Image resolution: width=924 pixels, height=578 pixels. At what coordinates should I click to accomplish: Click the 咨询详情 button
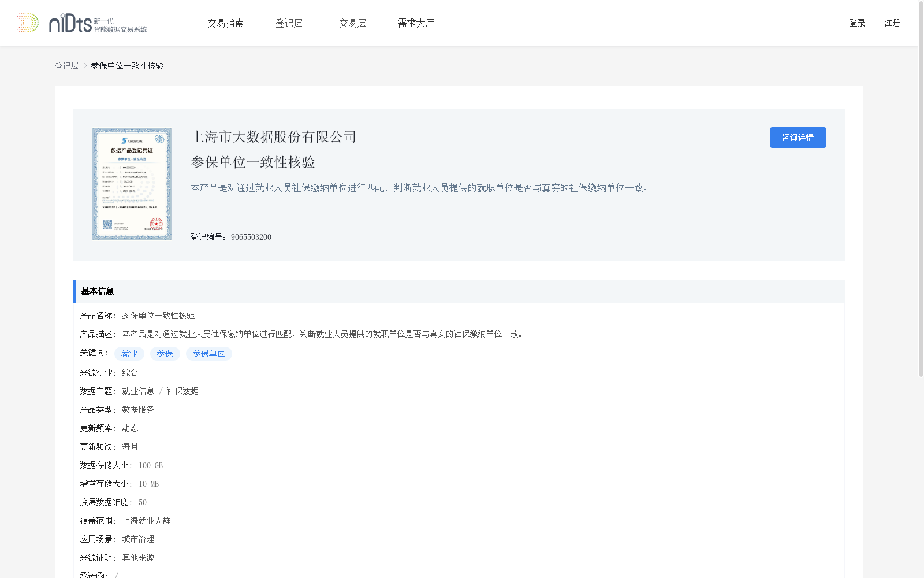pos(798,138)
